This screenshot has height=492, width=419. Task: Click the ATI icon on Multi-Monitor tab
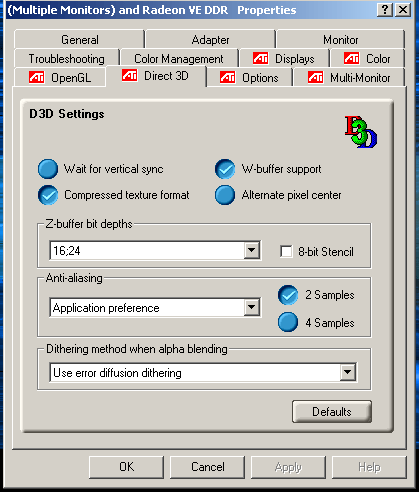click(x=315, y=77)
